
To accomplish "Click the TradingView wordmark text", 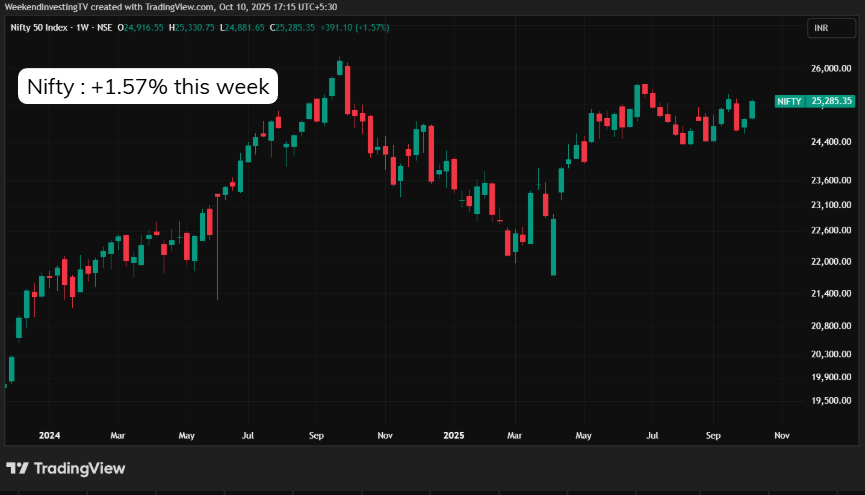I will [80, 468].
